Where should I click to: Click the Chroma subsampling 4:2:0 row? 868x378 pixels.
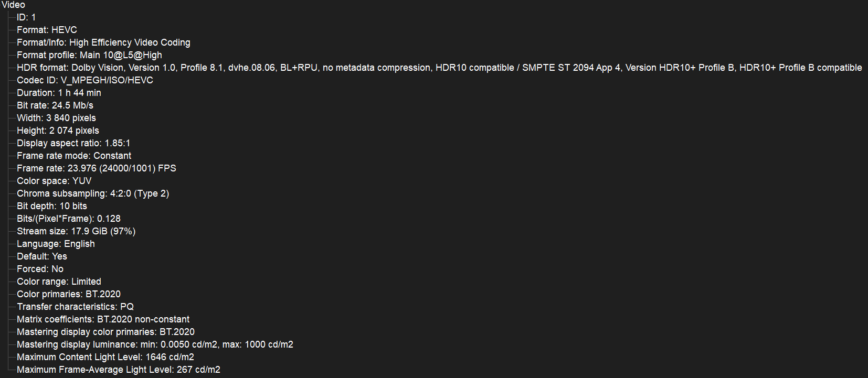(92, 193)
